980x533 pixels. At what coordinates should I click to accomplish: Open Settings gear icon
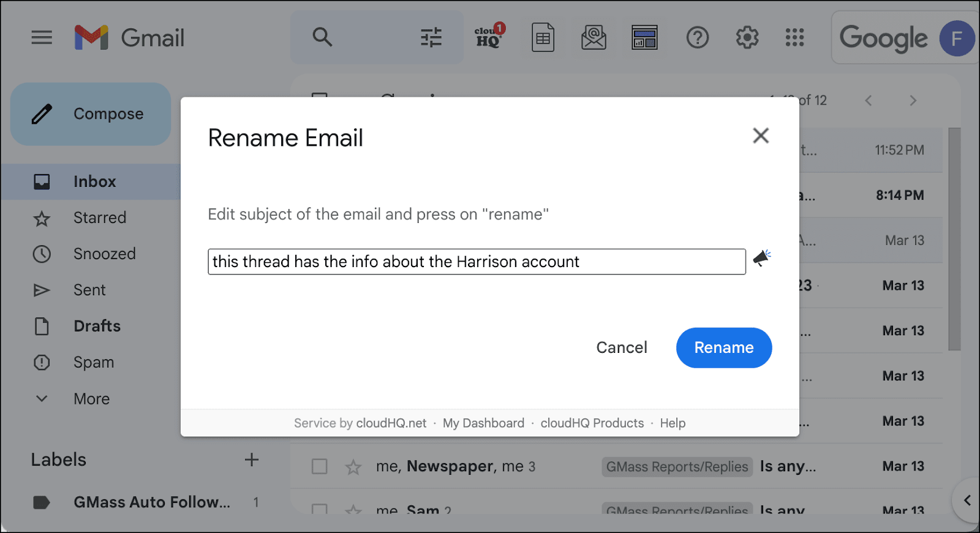[x=747, y=38]
